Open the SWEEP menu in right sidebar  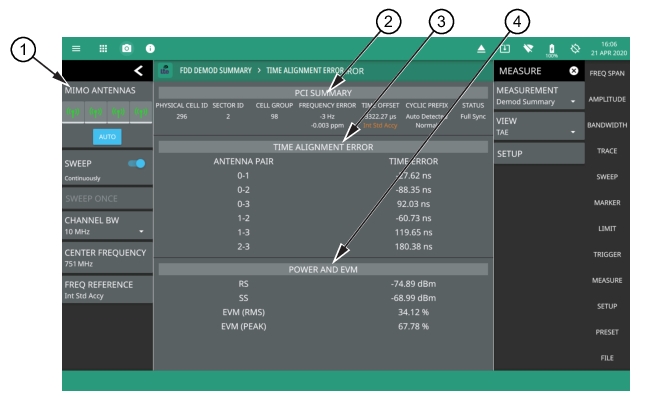(607, 177)
